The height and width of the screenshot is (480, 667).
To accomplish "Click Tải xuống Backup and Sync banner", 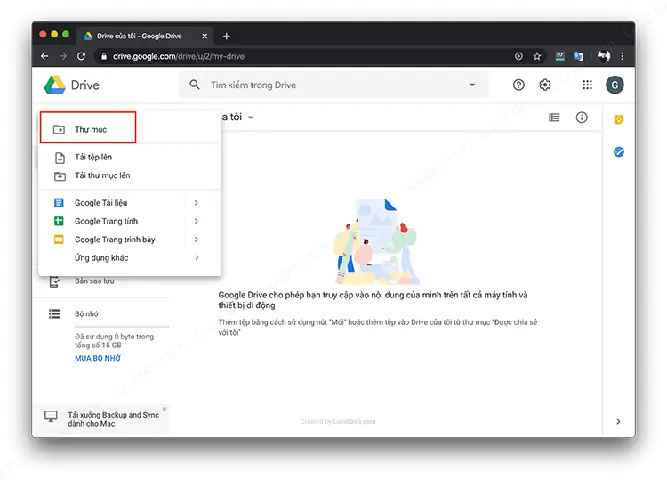I will click(102, 419).
